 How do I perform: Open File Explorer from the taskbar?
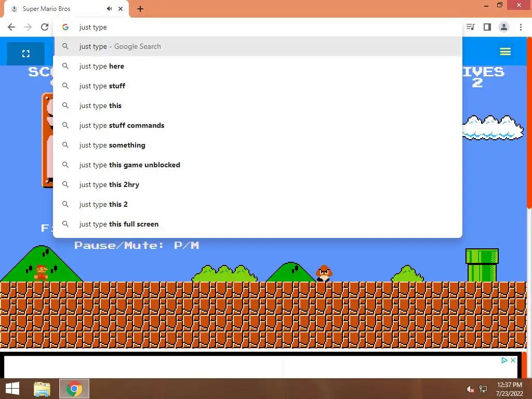[x=42, y=389]
